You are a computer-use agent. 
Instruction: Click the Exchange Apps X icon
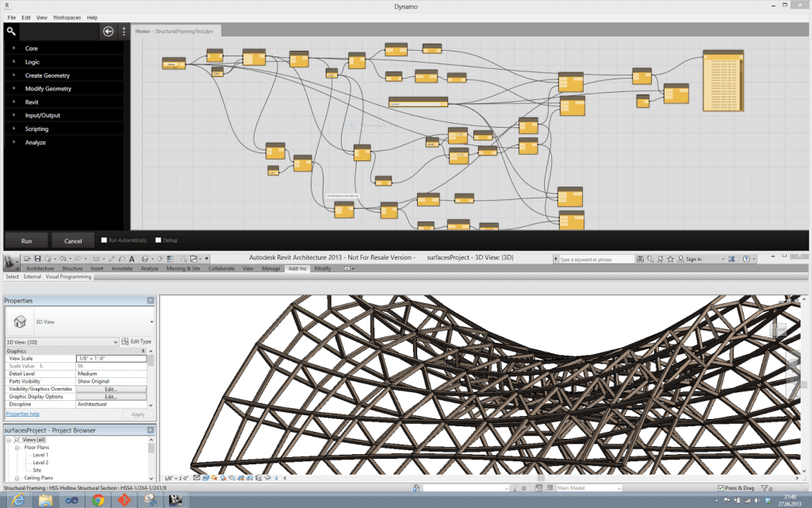732,260
